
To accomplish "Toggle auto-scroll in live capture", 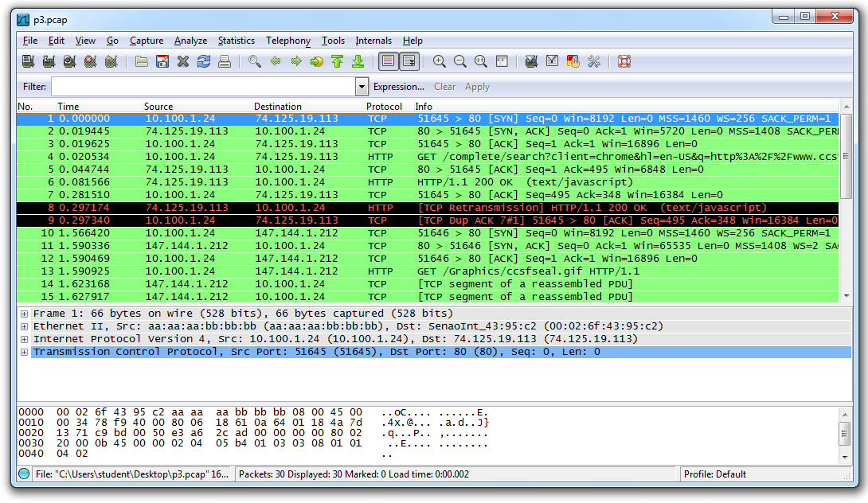I will point(408,61).
